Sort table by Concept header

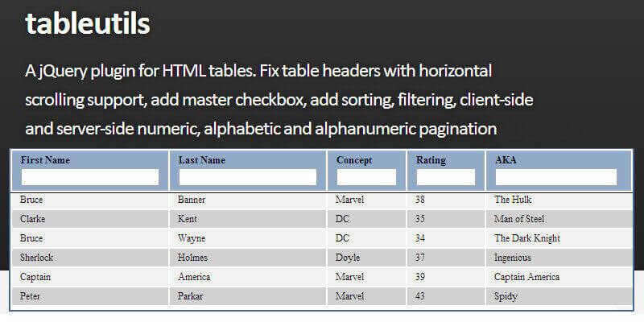[354, 160]
